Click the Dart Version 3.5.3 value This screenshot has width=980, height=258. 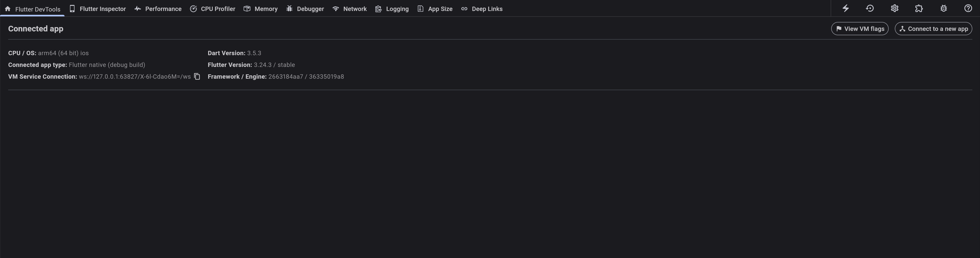(254, 53)
